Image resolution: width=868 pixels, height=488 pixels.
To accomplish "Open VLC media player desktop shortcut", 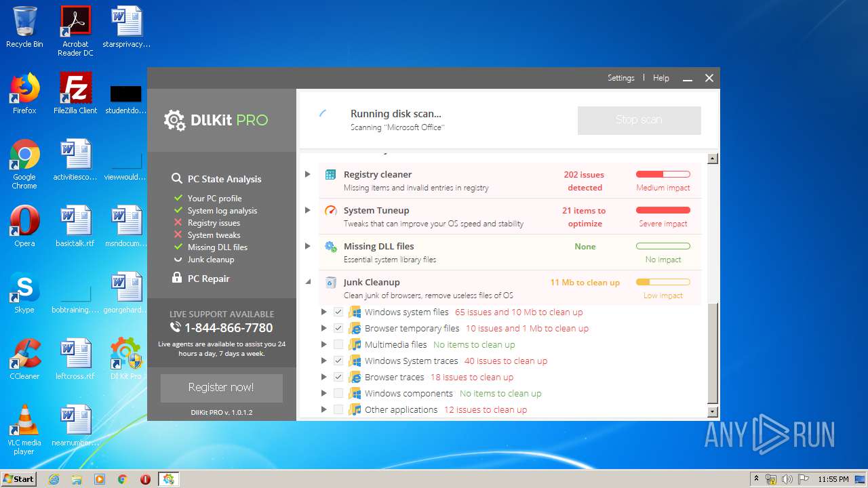I will click(x=24, y=430).
